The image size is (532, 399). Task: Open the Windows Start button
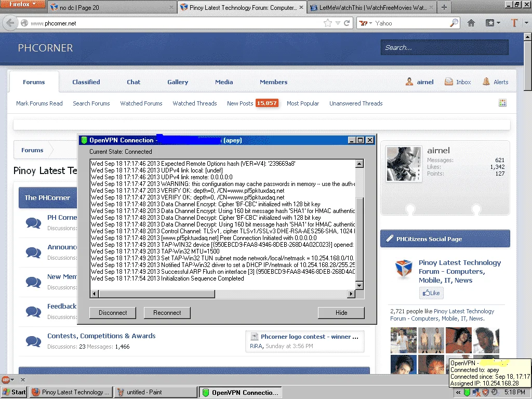[x=14, y=392]
